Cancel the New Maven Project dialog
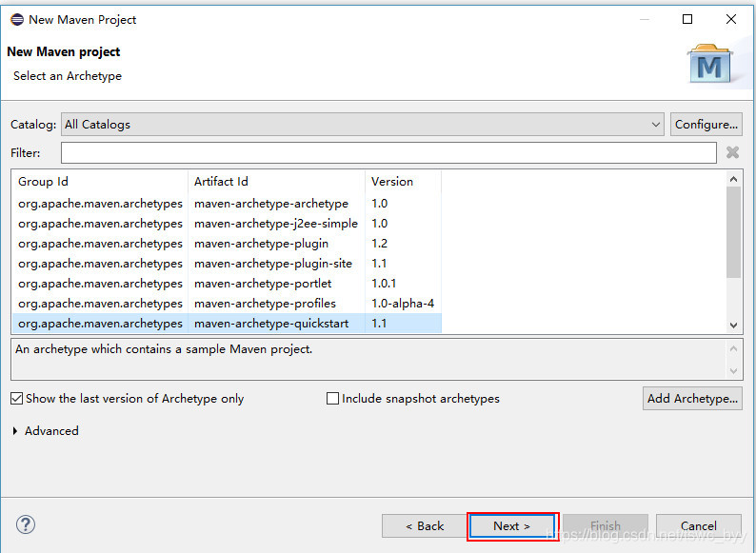Image resolution: width=756 pixels, height=553 pixels. coord(699,525)
